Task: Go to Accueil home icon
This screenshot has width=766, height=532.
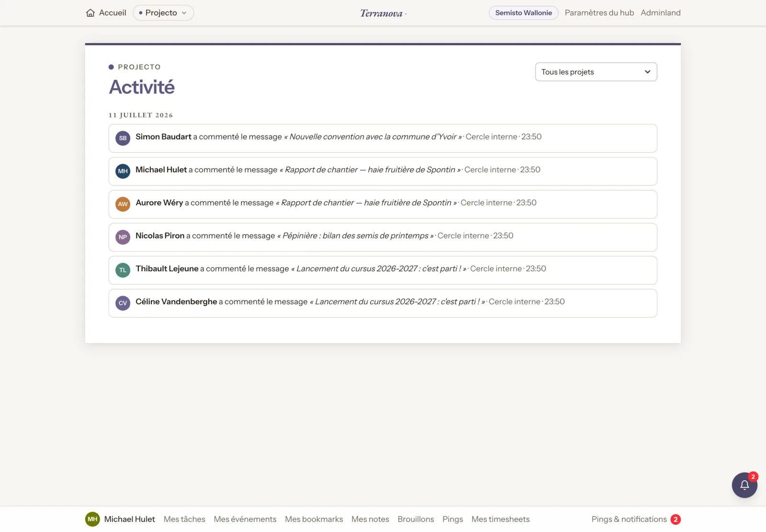Action: [90, 13]
